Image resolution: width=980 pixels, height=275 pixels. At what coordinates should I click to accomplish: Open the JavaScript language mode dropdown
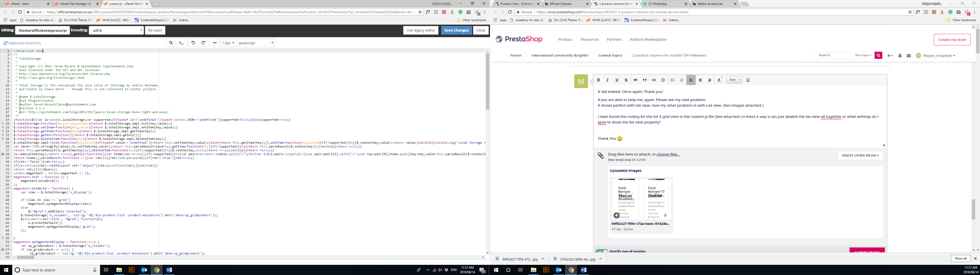coord(256,43)
